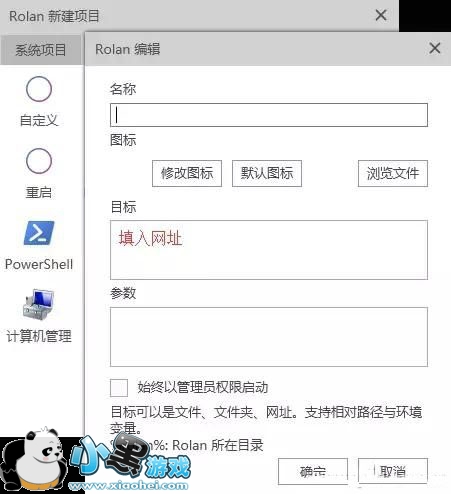Confirm with the 确定 button
Screen dimensions: 451x494
click(313, 471)
